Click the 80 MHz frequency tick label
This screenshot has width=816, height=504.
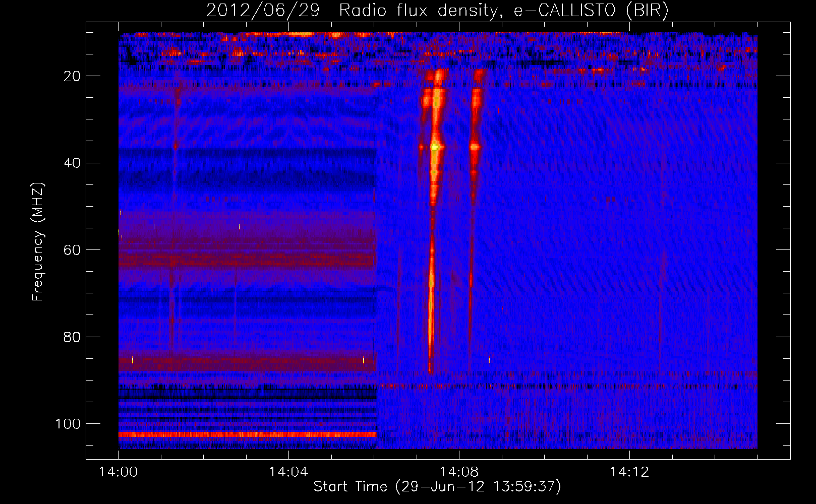click(73, 337)
